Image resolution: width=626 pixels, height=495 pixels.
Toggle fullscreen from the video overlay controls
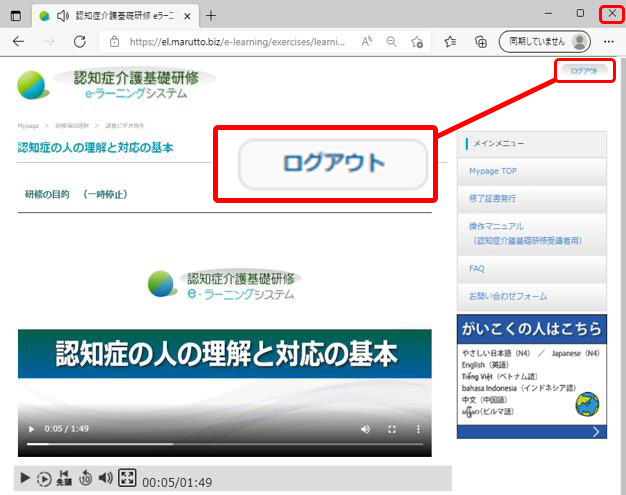[x=392, y=429]
